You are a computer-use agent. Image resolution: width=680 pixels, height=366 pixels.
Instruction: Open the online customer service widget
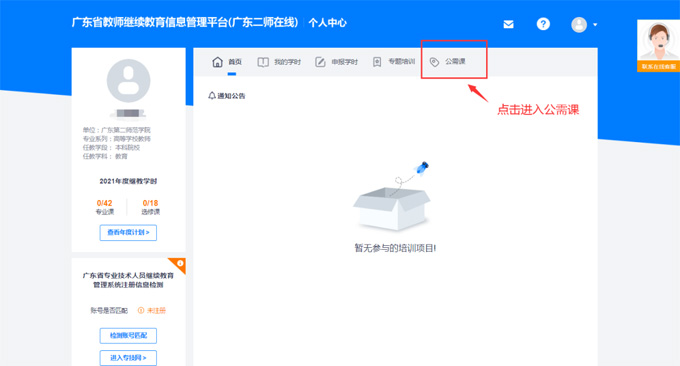click(658, 46)
